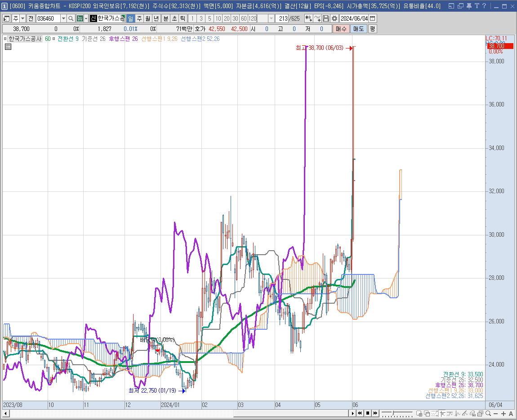Select the 1 interval button
The height and width of the screenshot is (420, 517).
[192, 18]
